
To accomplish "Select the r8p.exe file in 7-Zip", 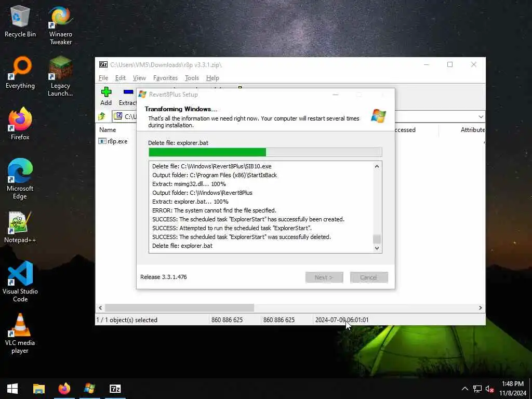I will tap(113, 141).
